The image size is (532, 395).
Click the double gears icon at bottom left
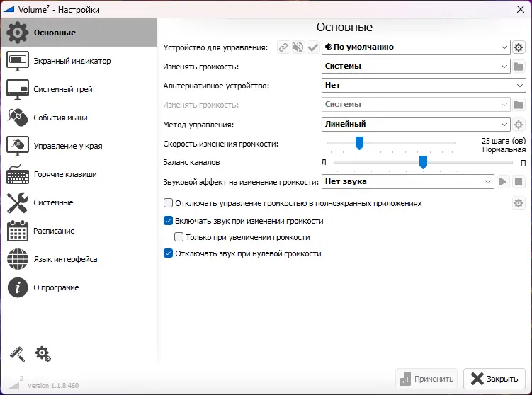43,353
